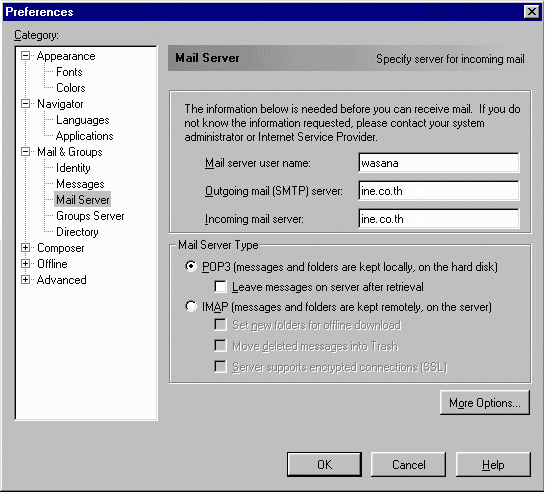Image resolution: width=545 pixels, height=493 pixels.
Task: Select Groups Server in the category tree
Action: pos(90,216)
